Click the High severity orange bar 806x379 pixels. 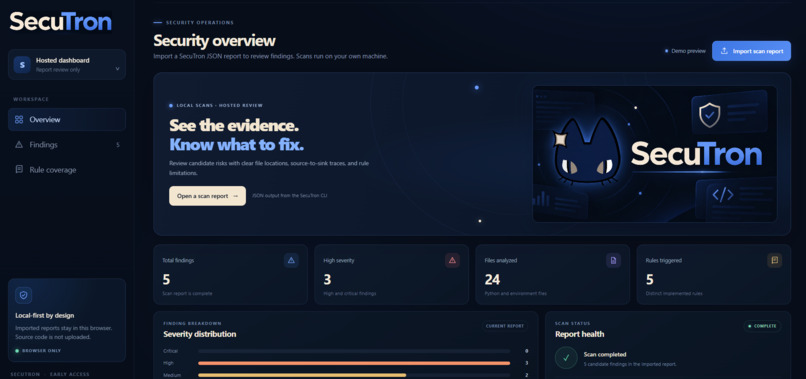[354, 363]
